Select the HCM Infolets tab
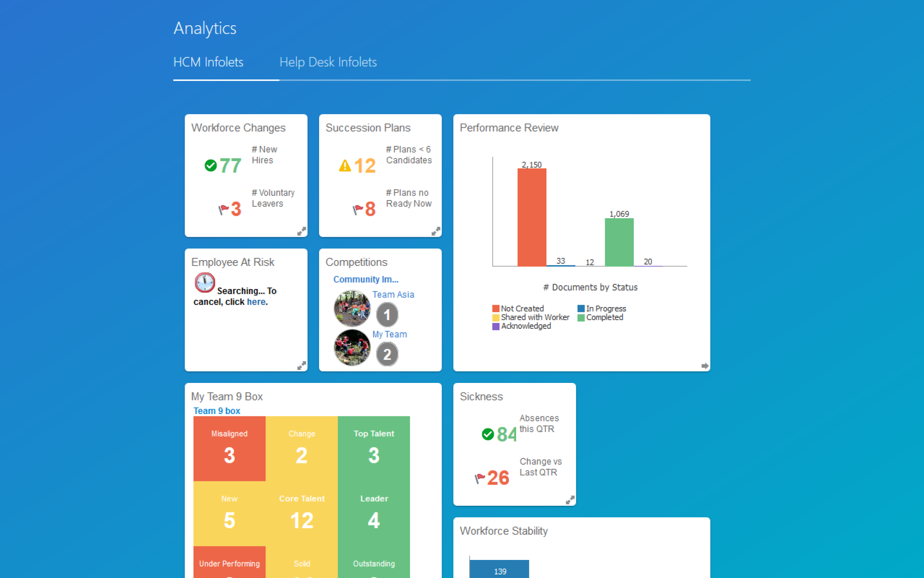 pyautogui.click(x=208, y=61)
